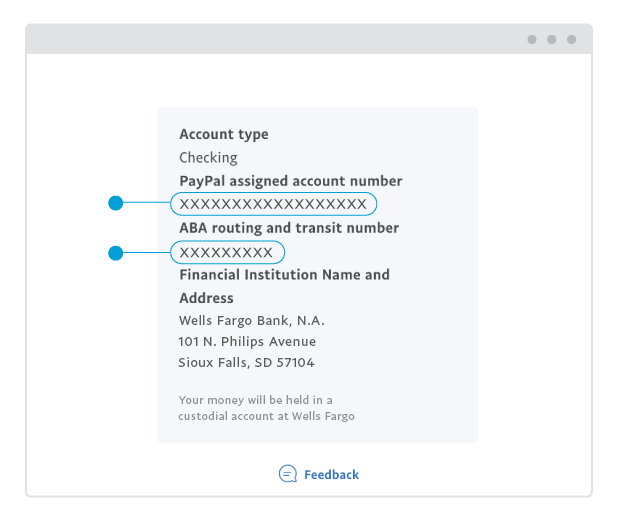Click the first window control dot
This screenshot has width=618, height=522.
coord(532,40)
